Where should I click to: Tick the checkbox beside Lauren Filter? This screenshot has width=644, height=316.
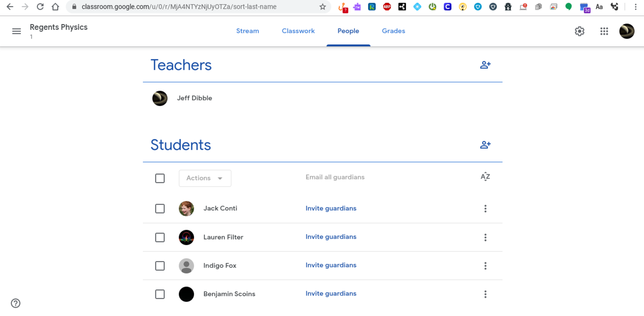point(160,237)
